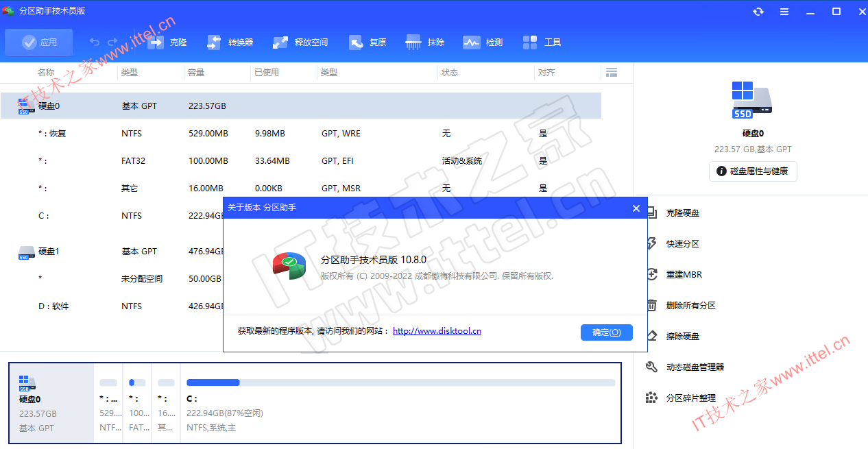Click the 快速分区 option
The height and width of the screenshot is (449, 868).
683,244
